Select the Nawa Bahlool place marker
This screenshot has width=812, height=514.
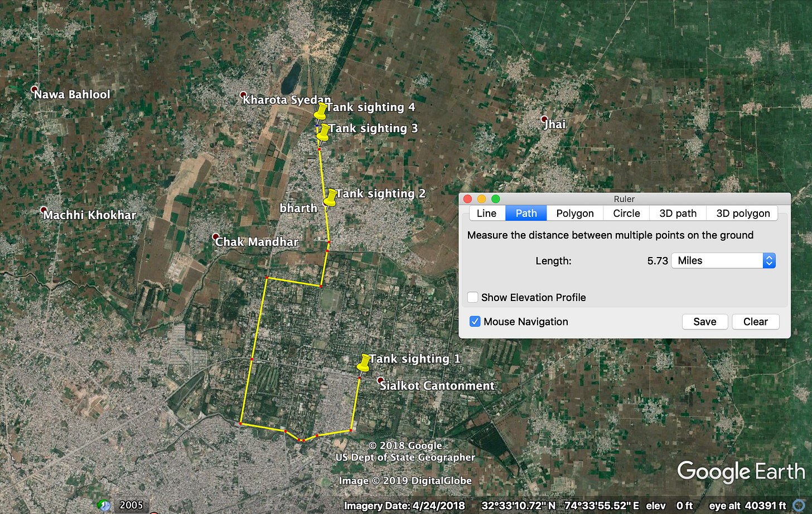pyautogui.click(x=35, y=89)
